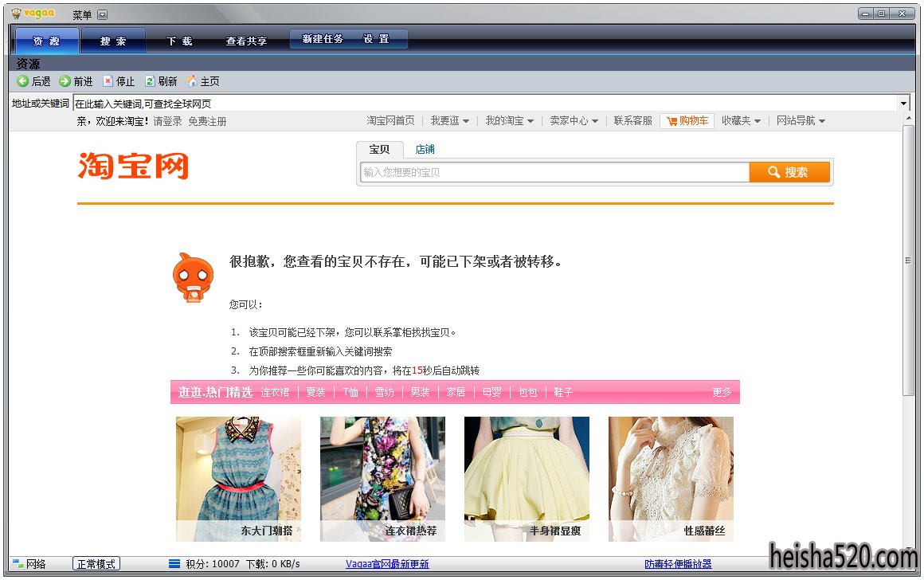Click the Vagaa官网最新更新 link
Image resolution: width=924 pixels, height=580 pixels.
pyautogui.click(x=387, y=564)
